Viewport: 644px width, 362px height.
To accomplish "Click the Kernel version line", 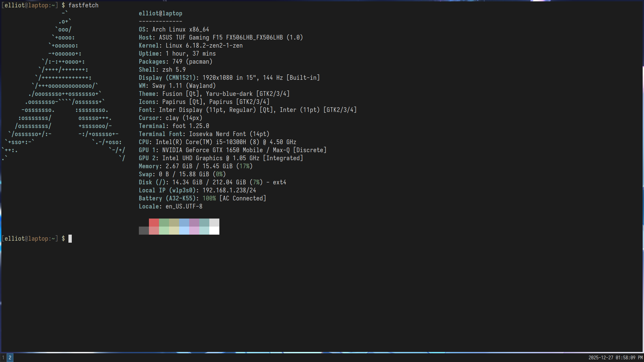I will (191, 46).
